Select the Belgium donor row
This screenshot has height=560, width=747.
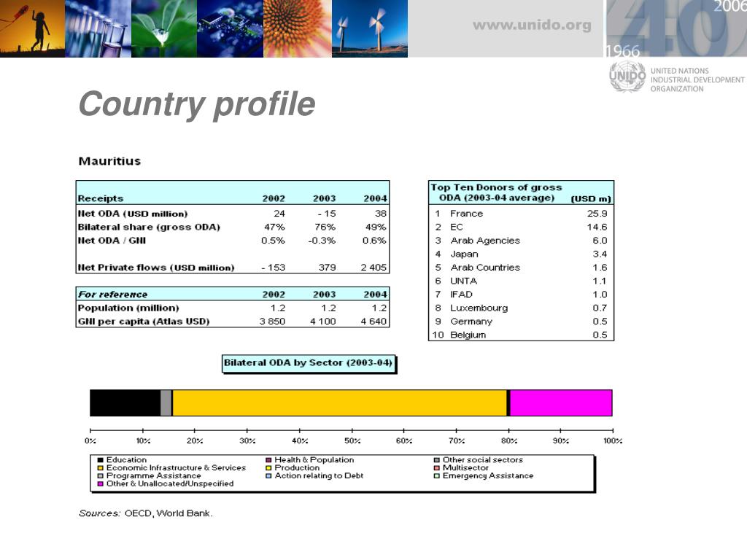click(521, 335)
